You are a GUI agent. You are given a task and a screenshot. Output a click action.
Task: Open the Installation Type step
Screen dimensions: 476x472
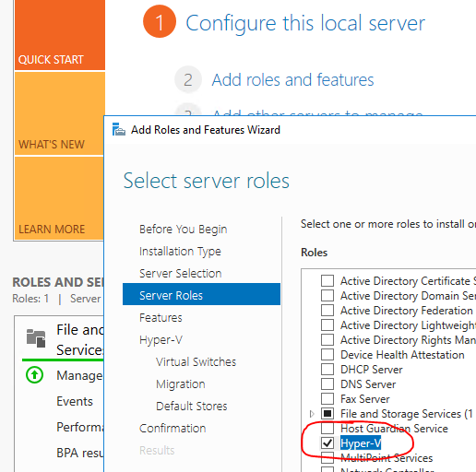(180, 252)
